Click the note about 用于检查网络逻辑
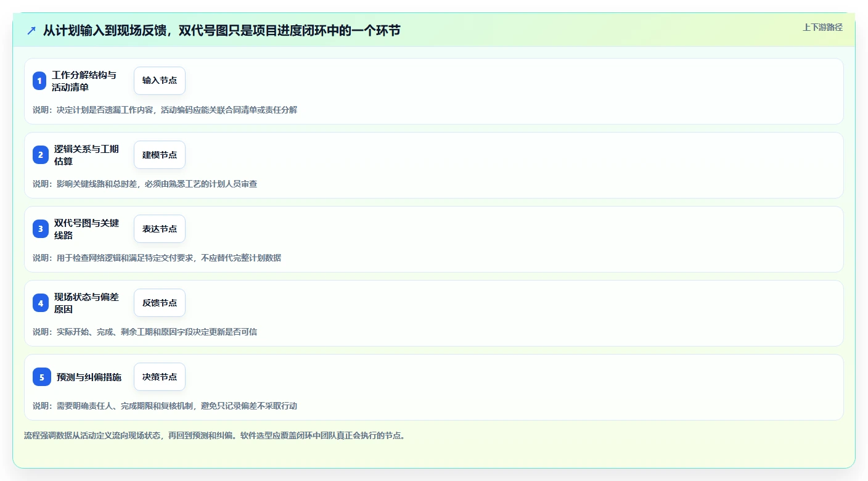 [x=157, y=258]
